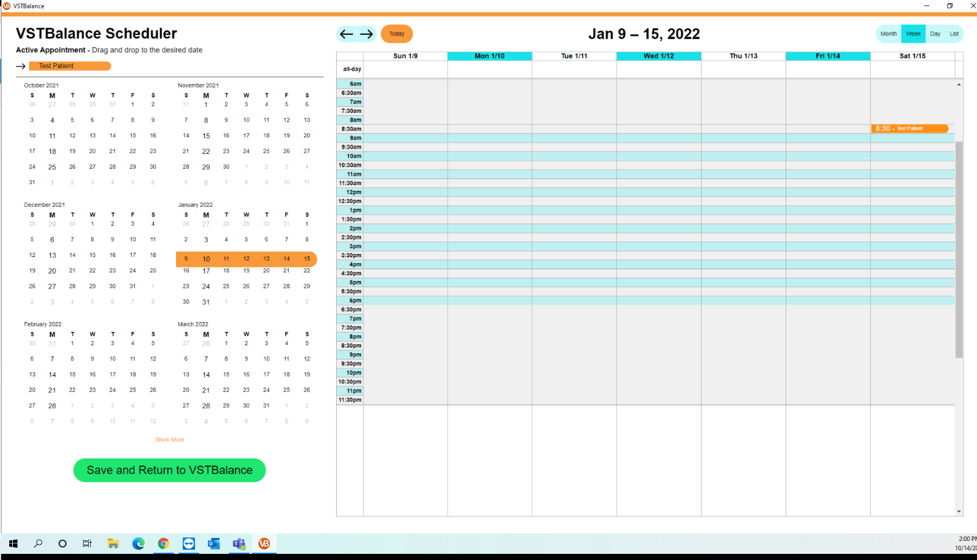
Task: Open the 8:30 Test Patient appointment on Saturday
Action: [x=910, y=128]
